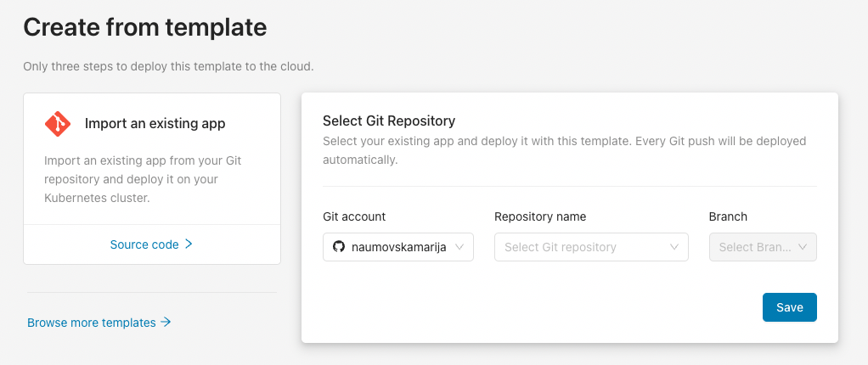Select the Import an existing app title
This screenshot has width=868, height=365.
[x=155, y=123]
